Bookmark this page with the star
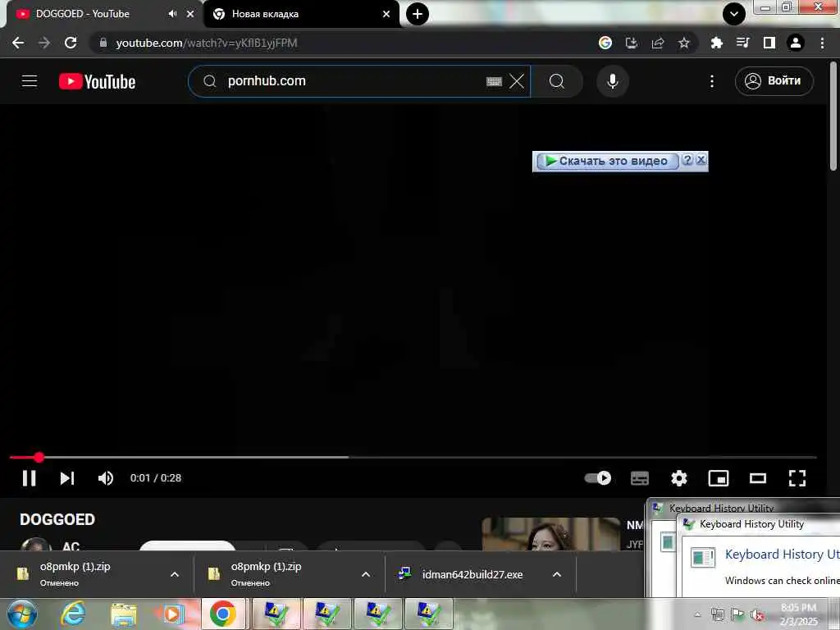Screen dimensions: 840x630 [684, 43]
